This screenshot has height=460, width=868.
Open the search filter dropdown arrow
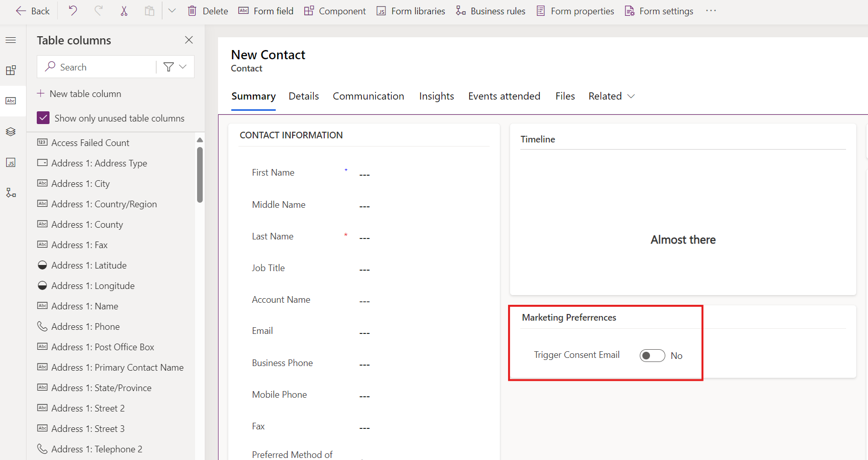pyautogui.click(x=182, y=66)
